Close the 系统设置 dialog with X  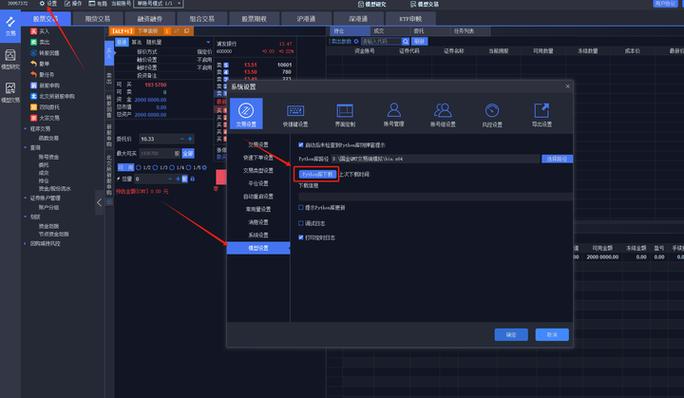tap(567, 86)
